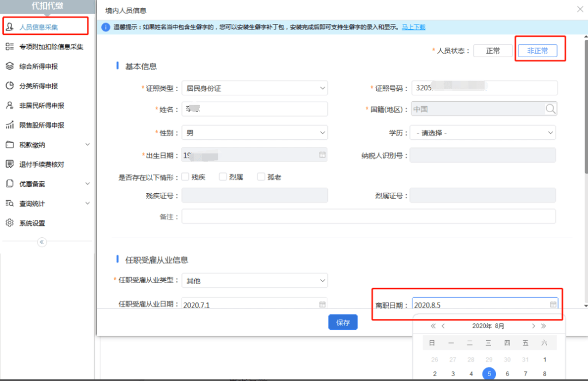
Task: Open calendar icon for 离职日期 field
Action: (553, 305)
